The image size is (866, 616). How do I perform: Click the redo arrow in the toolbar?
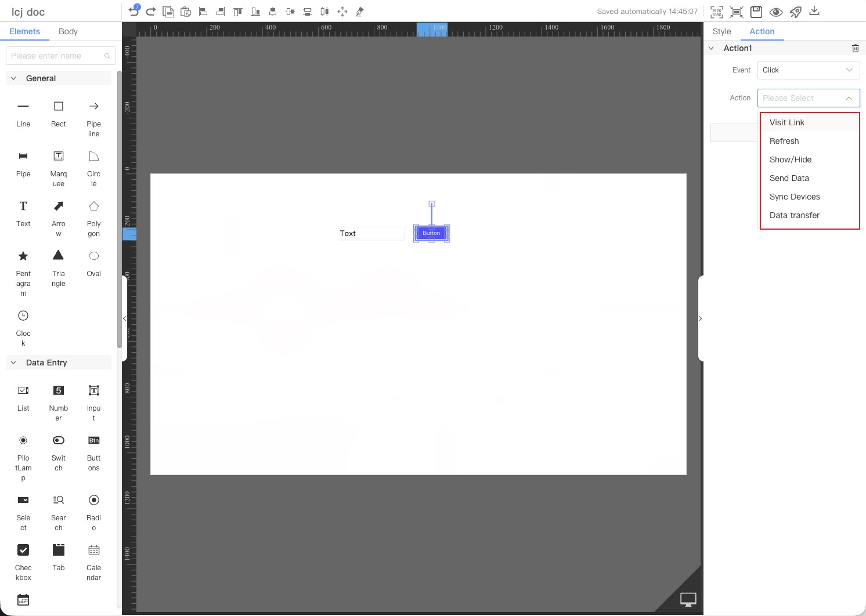tap(151, 12)
